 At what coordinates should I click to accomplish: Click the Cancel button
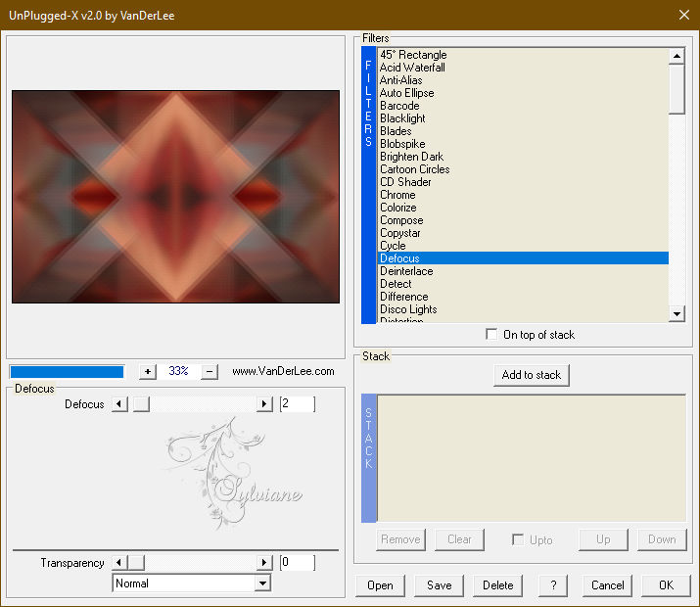607,585
